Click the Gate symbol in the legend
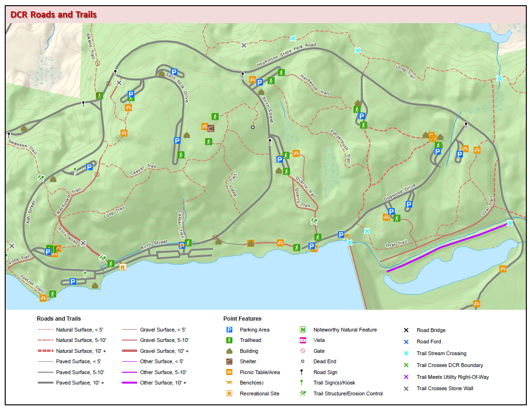The width and height of the screenshot is (532, 411). [x=303, y=351]
